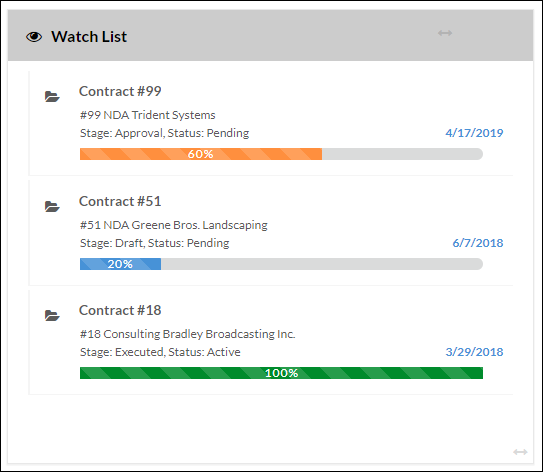Click the 4/17/2019 date link
The image size is (543, 472).
[x=474, y=133]
